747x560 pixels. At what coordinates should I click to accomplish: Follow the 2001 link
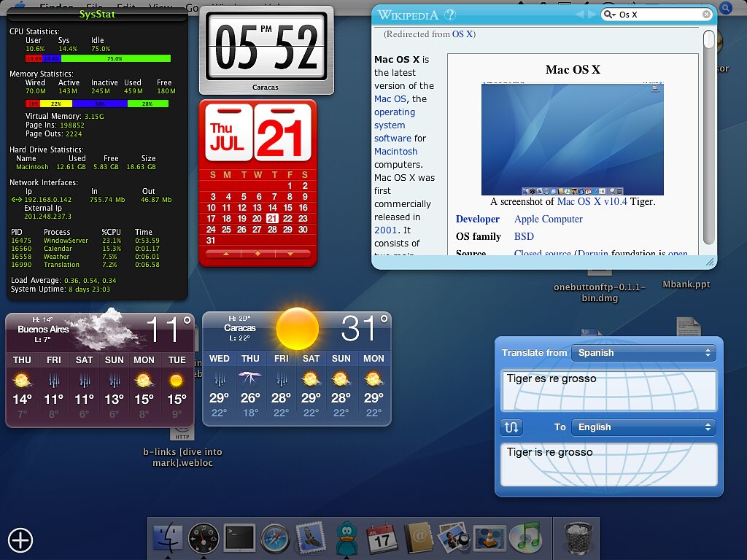click(x=385, y=230)
